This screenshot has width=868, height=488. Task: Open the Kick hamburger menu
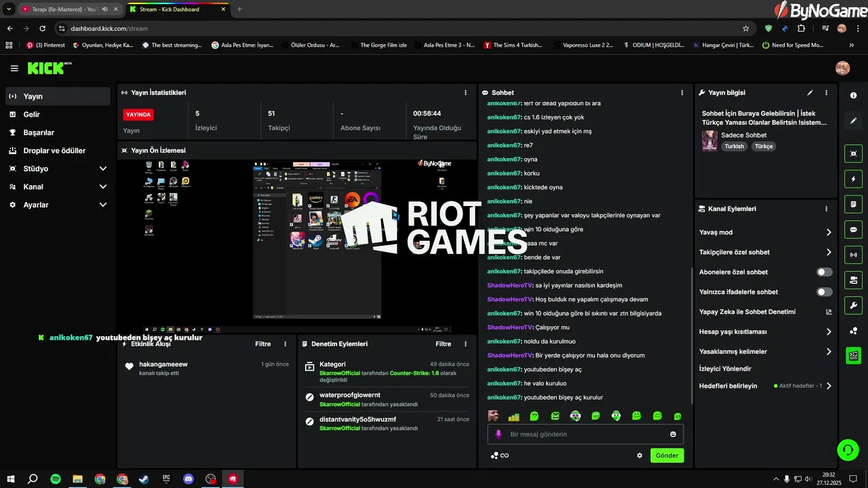[14, 68]
